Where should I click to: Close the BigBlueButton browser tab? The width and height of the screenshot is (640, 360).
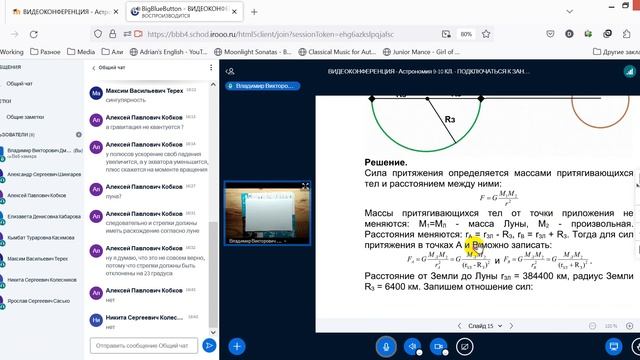pos(234,12)
